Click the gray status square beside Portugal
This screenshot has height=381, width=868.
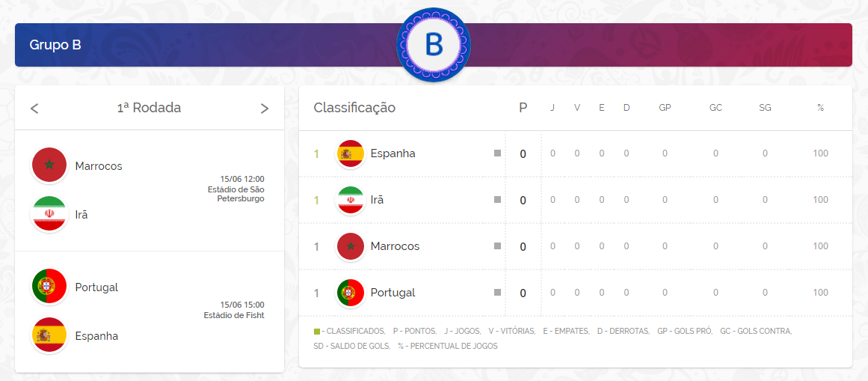click(x=497, y=293)
